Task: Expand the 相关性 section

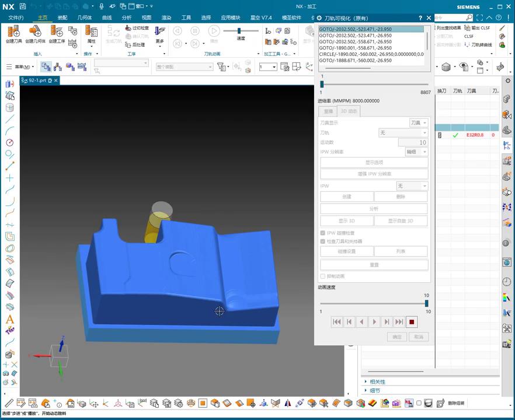Action: click(x=377, y=382)
